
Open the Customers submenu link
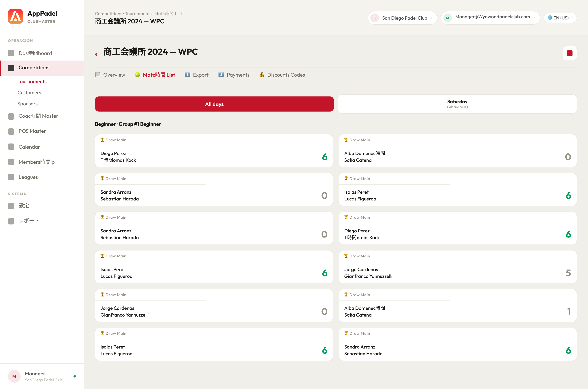tap(29, 92)
